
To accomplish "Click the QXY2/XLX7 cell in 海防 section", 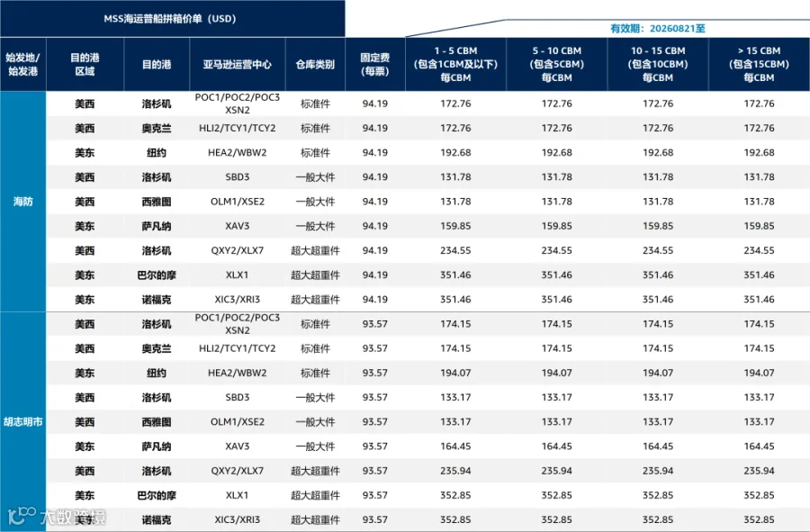I will [x=237, y=250].
